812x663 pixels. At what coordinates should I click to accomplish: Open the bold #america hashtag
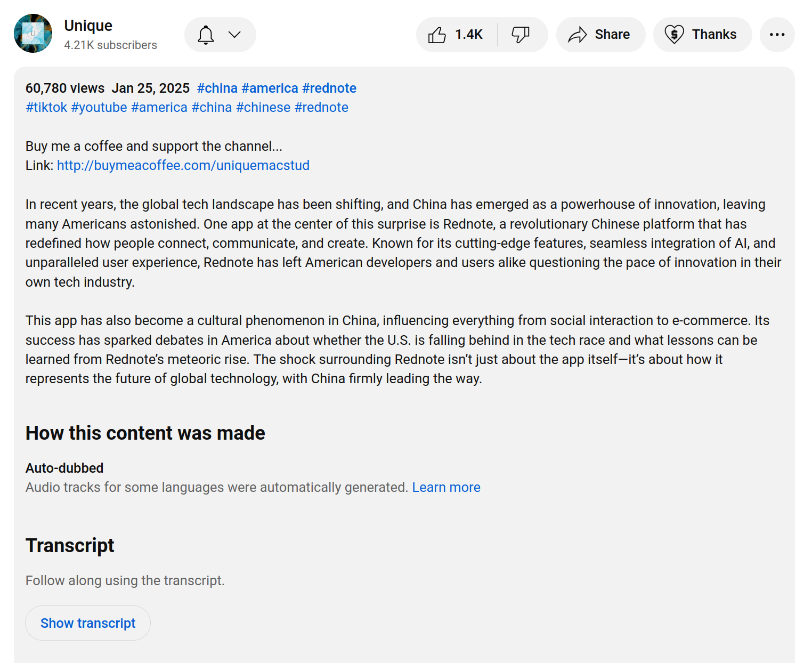pos(270,88)
